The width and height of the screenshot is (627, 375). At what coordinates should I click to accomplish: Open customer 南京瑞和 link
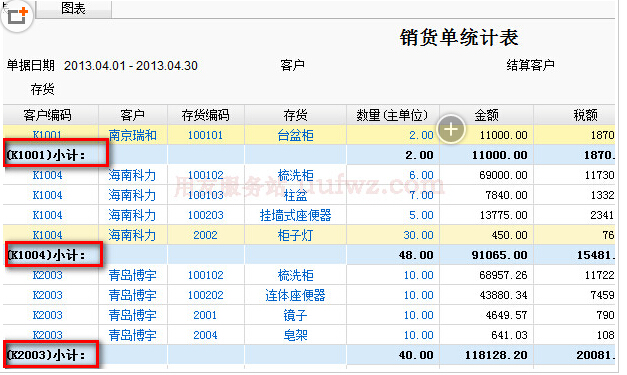(x=132, y=135)
